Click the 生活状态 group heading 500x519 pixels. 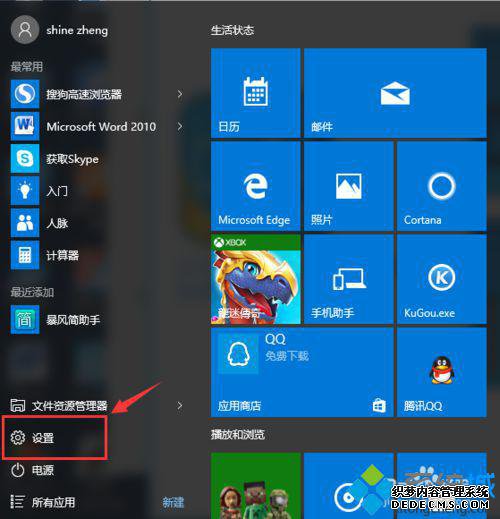click(x=232, y=30)
